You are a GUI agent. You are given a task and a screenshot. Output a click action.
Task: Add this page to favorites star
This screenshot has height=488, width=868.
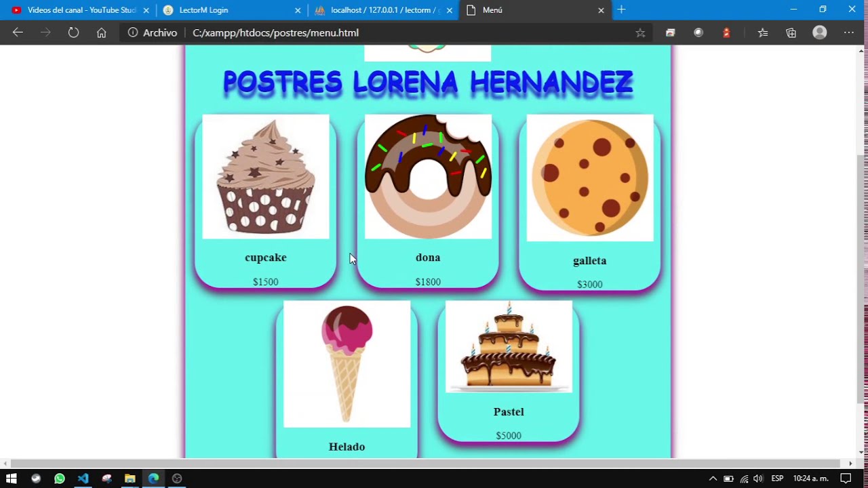tap(640, 33)
